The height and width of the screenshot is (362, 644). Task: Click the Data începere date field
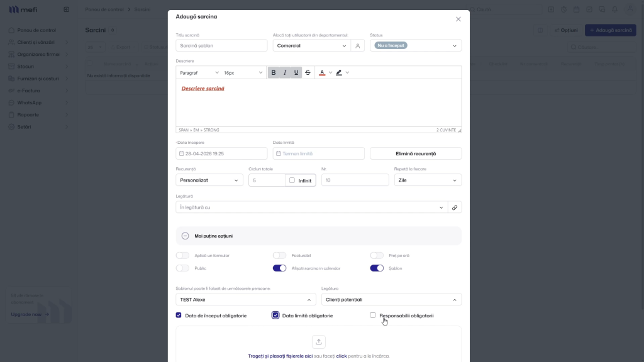pyautogui.click(x=221, y=153)
